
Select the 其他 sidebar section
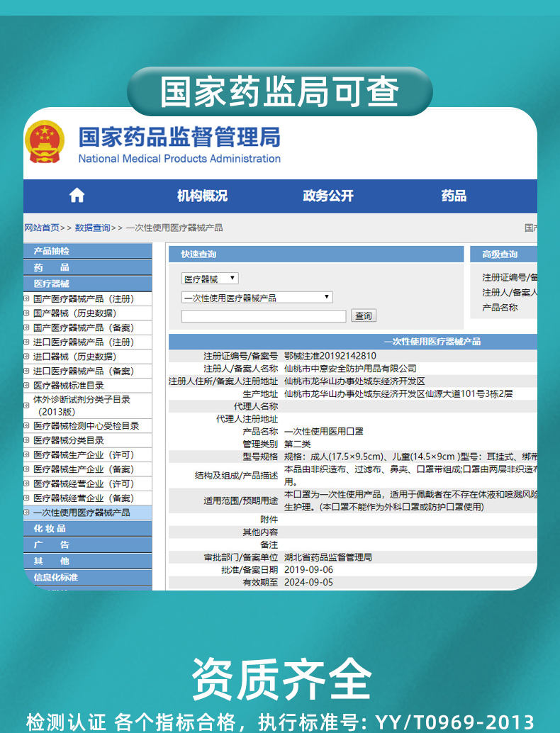click(x=88, y=561)
